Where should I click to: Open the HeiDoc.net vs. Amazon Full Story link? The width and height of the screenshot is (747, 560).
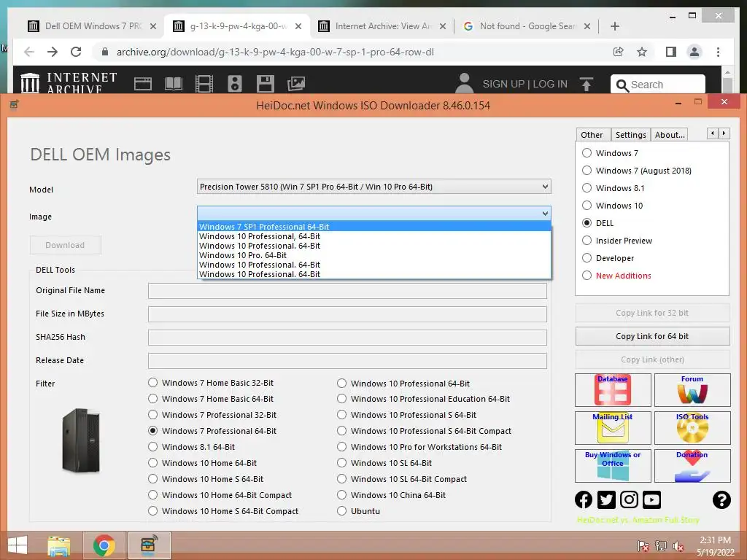pos(638,520)
